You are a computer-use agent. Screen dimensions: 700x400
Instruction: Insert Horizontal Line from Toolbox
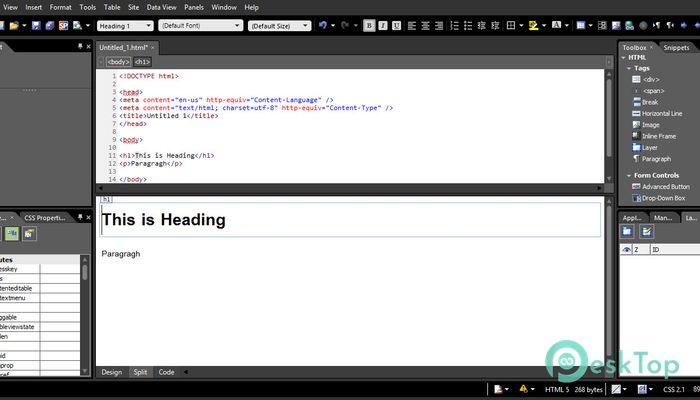(657, 113)
